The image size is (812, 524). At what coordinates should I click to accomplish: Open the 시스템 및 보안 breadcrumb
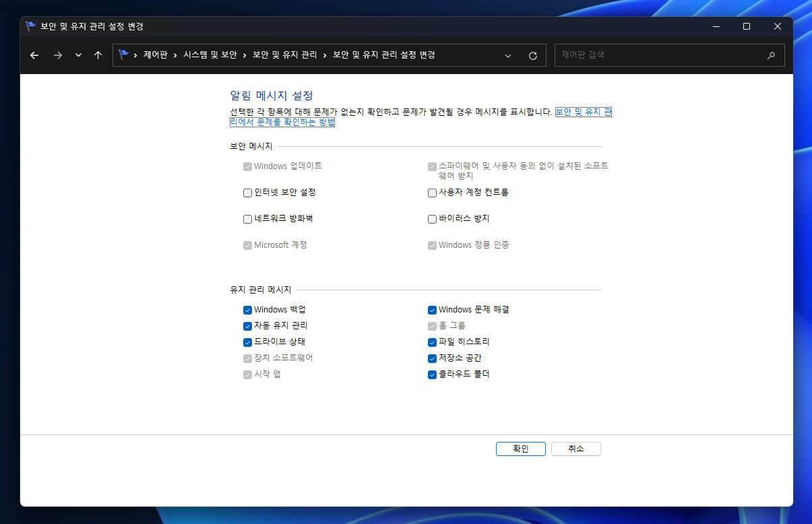click(210, 55)
